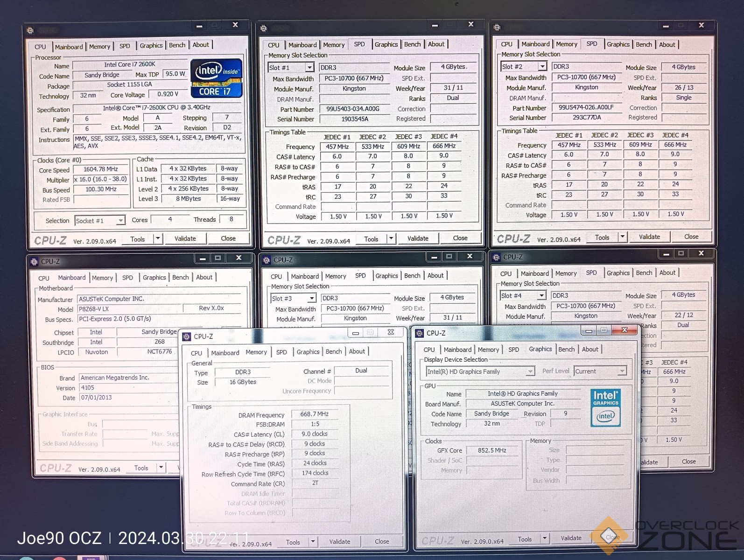
Task: Expand Tools arrow in Slot #2 window
Action: coord(622,237)
